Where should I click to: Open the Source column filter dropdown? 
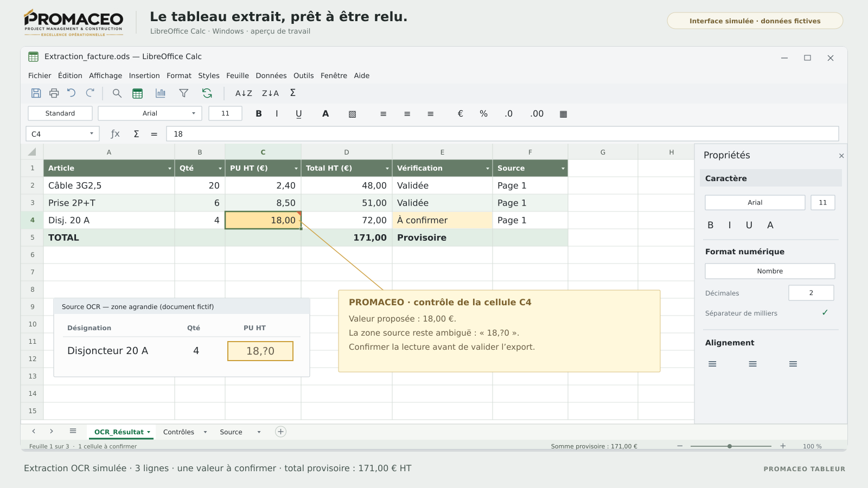tap(563, 169)
